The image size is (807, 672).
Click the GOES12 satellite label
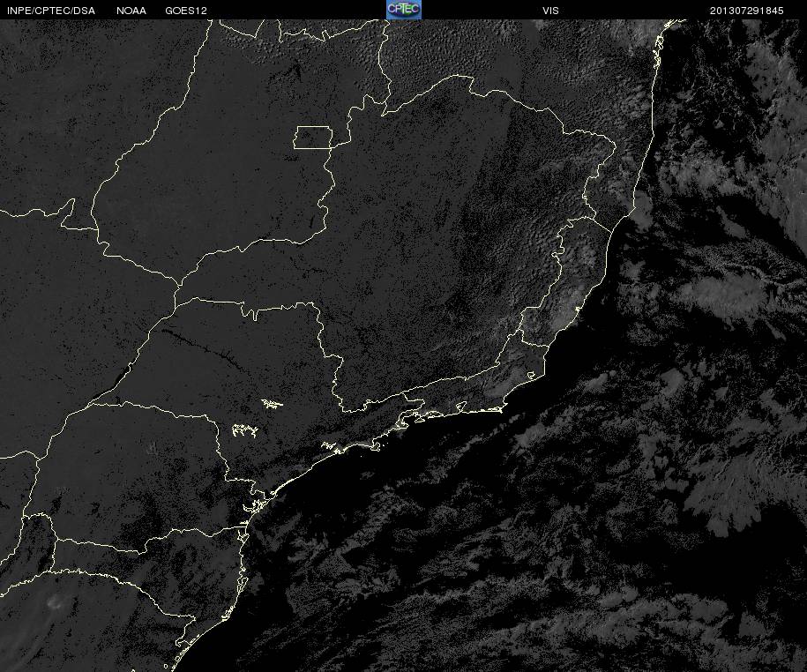coord(186,11)
